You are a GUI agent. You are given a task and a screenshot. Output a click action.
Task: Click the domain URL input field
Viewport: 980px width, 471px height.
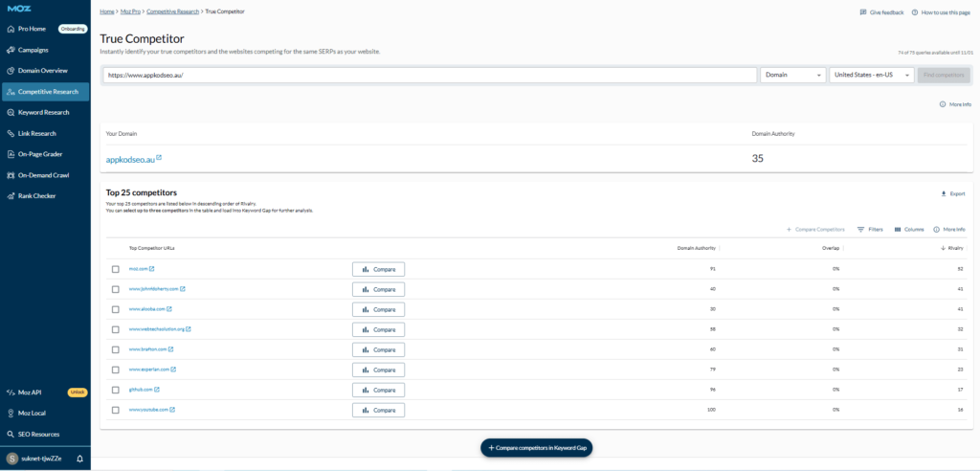coord(430,75)
